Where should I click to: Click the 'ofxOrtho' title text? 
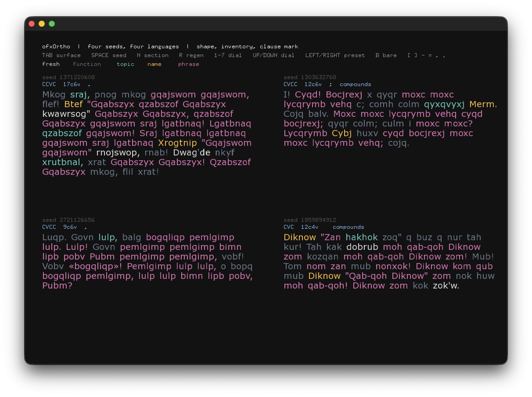(56, 46)
